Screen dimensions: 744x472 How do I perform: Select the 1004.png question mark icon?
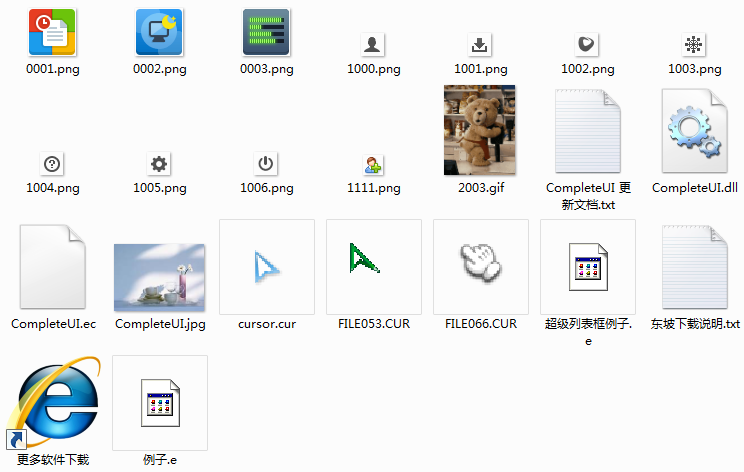(52, 164)
